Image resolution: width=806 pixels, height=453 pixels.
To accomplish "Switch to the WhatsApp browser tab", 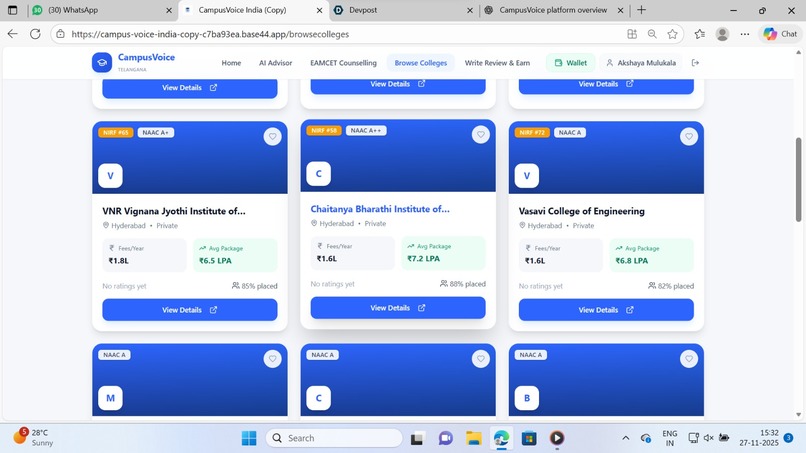I will click(102, 10).
